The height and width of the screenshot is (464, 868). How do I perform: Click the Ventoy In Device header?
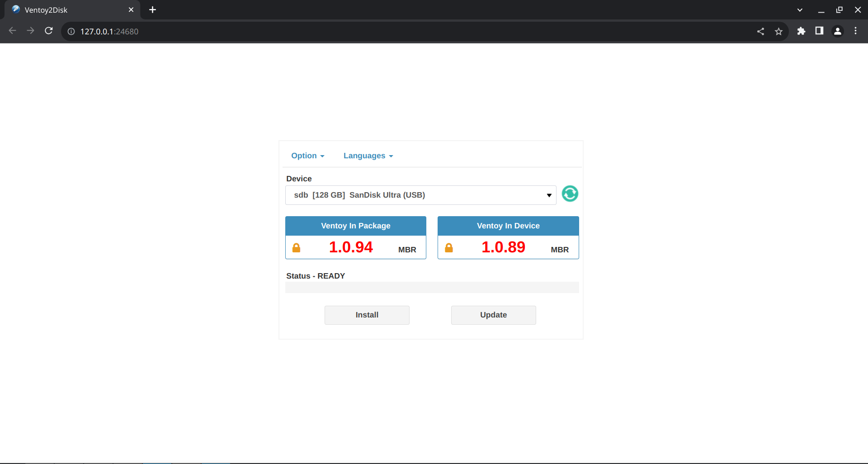[x=508, y=226]
